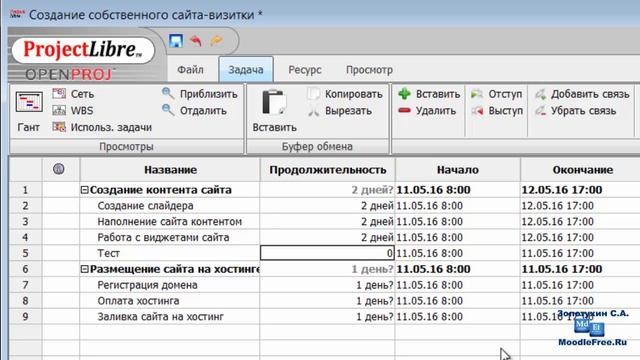Click the 2 дней duration of Наполнение сайта контентом

377,222
